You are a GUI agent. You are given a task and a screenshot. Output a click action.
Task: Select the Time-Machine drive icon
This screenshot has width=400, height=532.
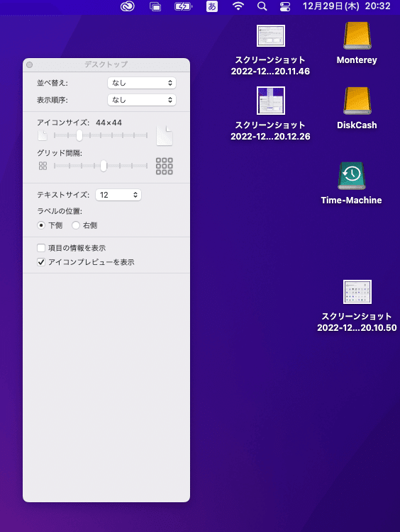pyautogui.click(x=352, y=176)
